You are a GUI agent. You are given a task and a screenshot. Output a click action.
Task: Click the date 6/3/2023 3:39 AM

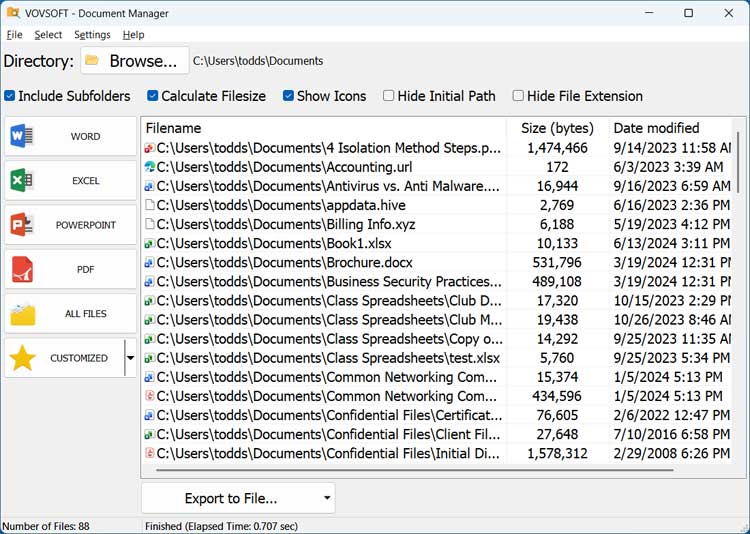[x=668, y=167]
